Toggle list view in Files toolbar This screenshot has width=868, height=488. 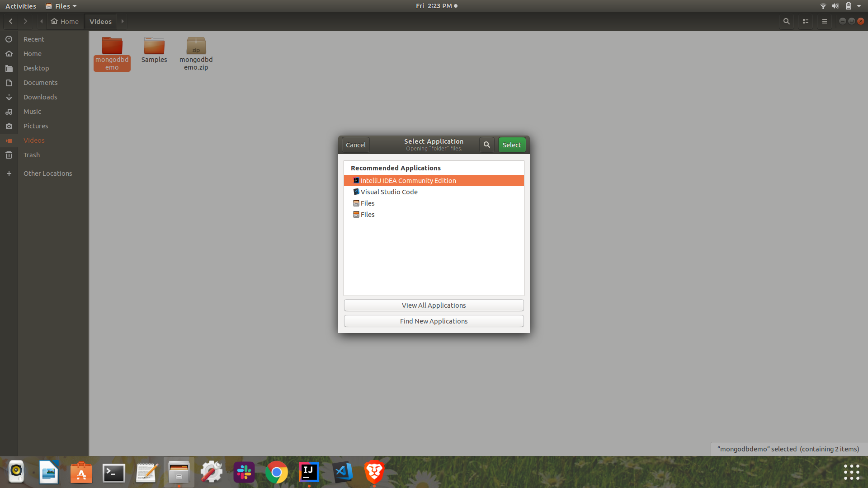[x=805, y=21]
